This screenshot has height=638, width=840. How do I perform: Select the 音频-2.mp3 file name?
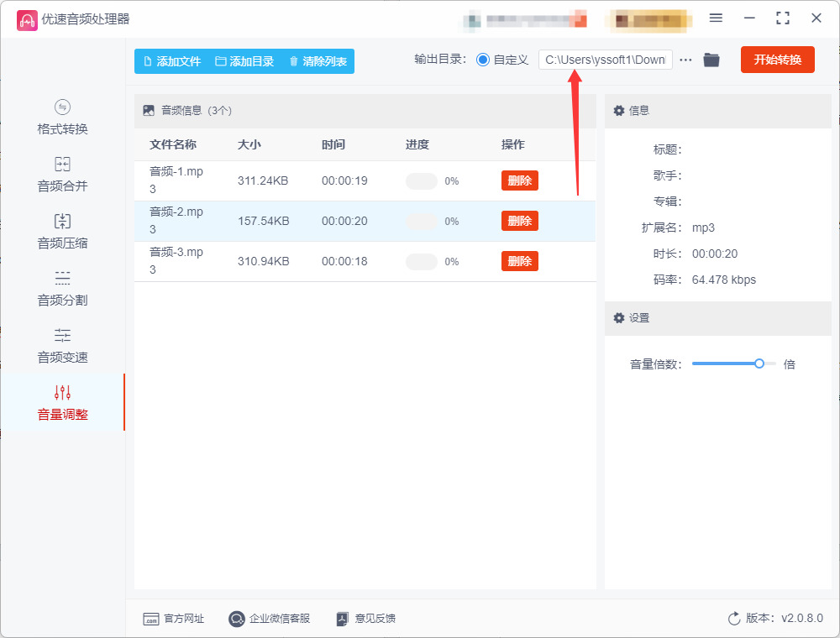(176, 221)
